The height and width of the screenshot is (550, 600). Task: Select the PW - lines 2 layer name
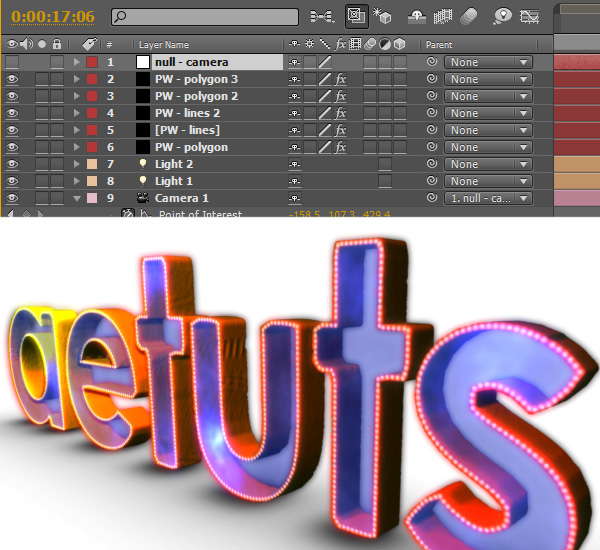(188, 113)
